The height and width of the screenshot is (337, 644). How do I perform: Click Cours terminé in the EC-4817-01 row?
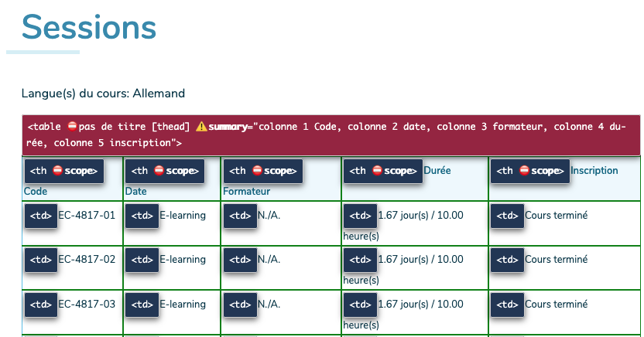tap(556, 215)
